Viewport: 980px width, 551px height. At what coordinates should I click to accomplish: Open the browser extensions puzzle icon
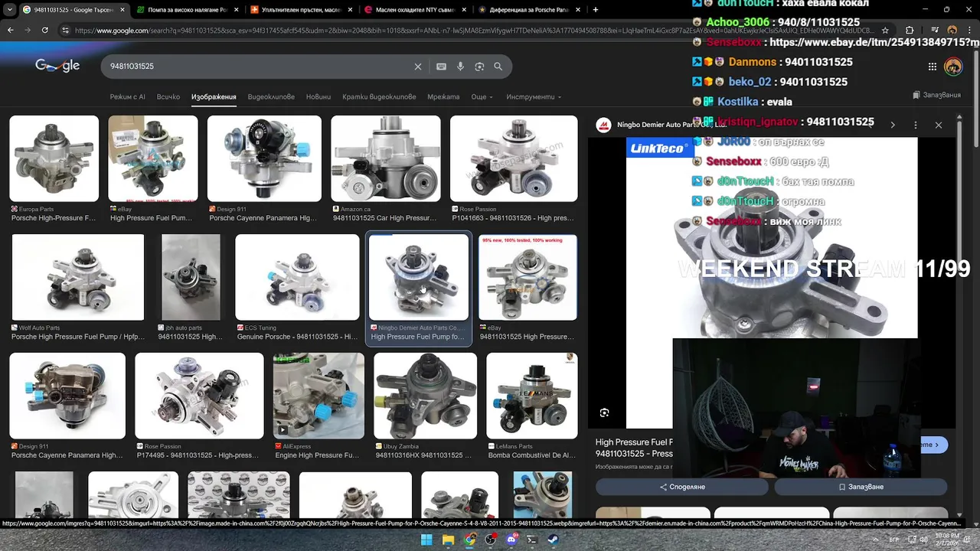(910, 30)
